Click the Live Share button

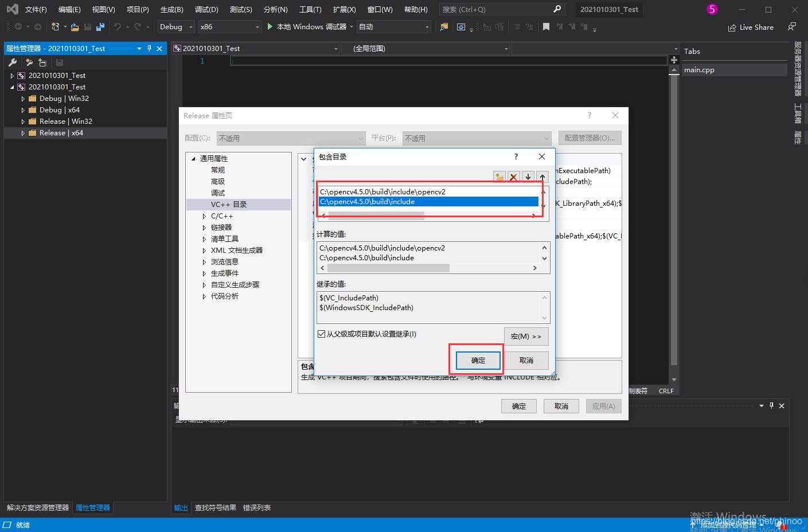751,27
